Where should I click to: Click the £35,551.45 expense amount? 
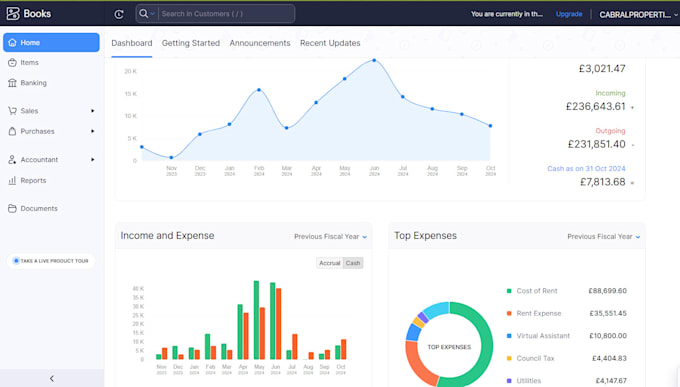608,313
